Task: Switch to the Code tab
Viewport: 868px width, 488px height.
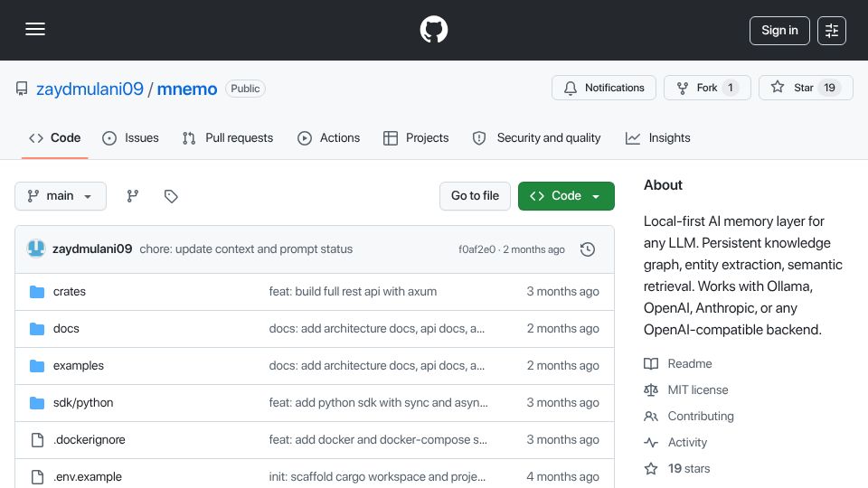Action: (55, 137)
